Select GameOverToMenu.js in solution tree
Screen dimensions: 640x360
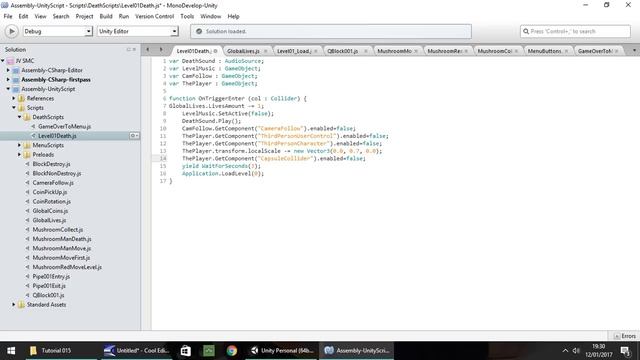coord(64,127)
